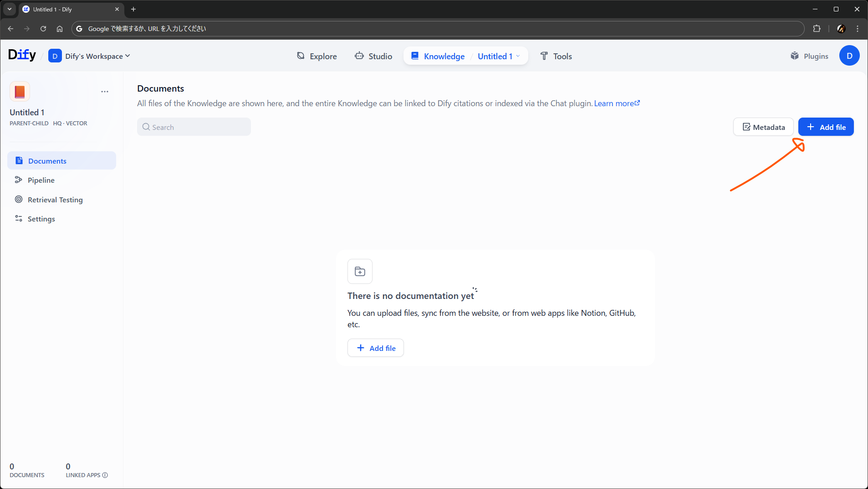Click the blue Add file button
Screen dimensions: 868x489
click(x=826, y=127)
